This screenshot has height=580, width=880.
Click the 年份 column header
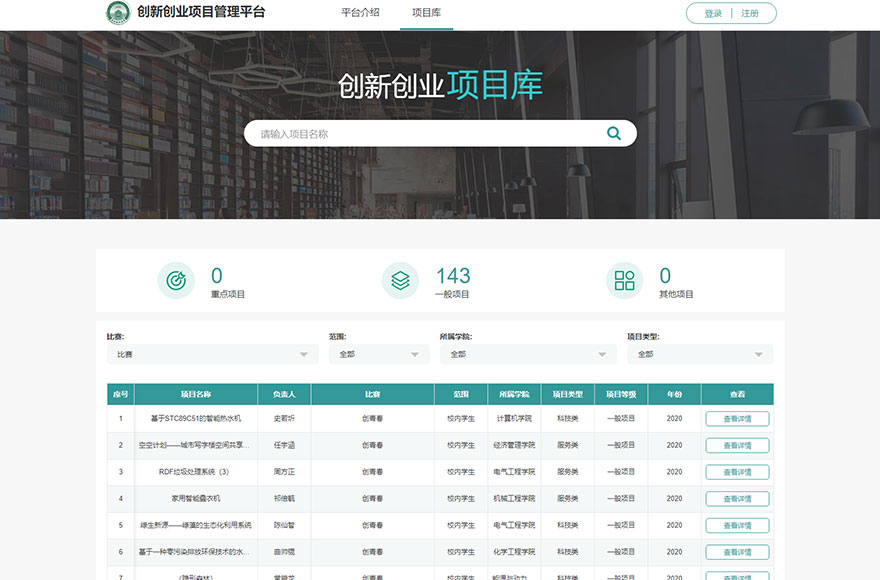[674, 394]
